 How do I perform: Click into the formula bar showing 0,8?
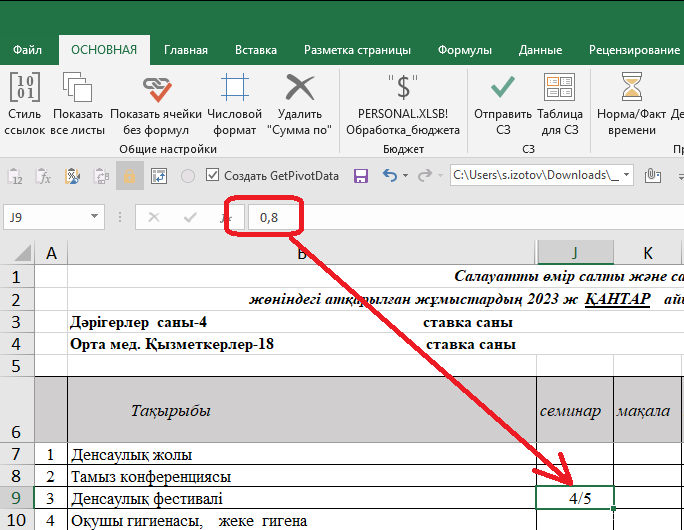point(466,217)
